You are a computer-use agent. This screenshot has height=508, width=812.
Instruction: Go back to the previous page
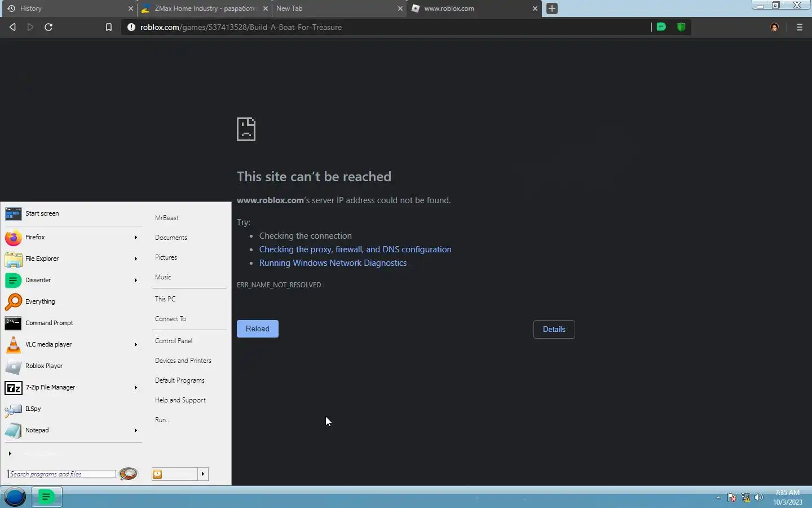pyautogui.click(x=12, y=27)
